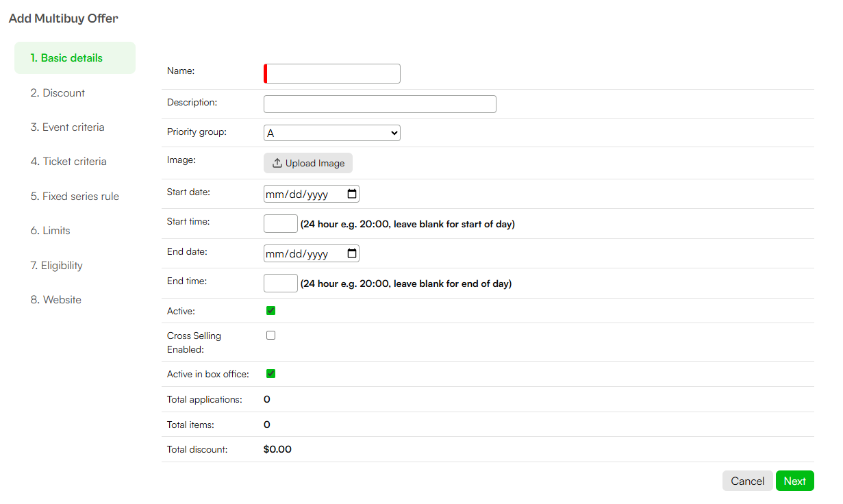Switch to the Website step

(x=55, y=300)
